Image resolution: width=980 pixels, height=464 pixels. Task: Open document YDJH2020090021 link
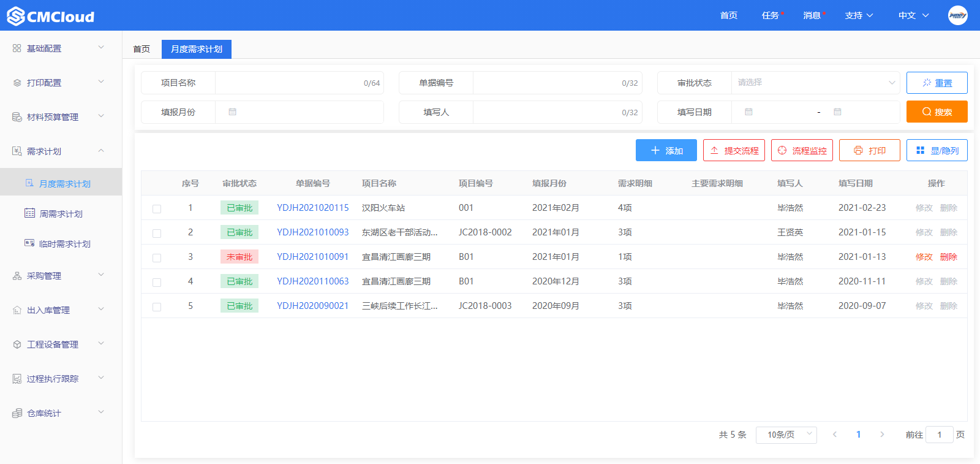tap(313, 306)
